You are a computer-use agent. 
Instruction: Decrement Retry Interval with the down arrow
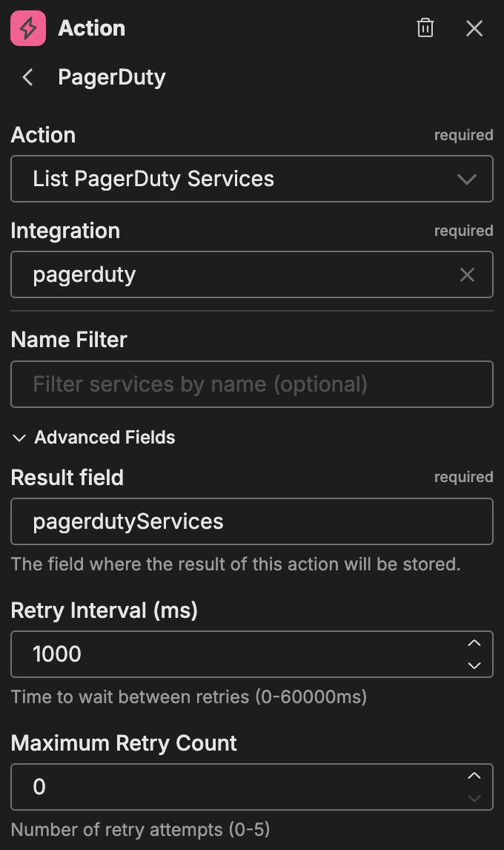474,665
